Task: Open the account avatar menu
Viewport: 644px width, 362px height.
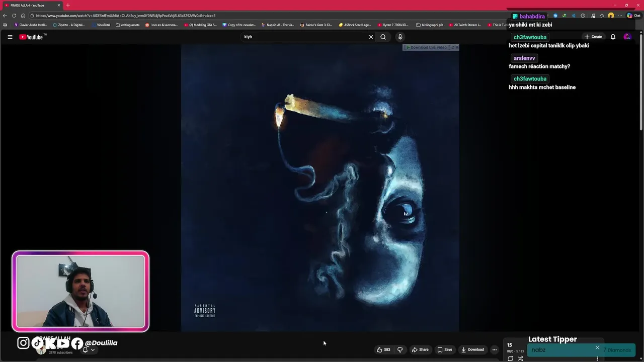Action: 627,37
